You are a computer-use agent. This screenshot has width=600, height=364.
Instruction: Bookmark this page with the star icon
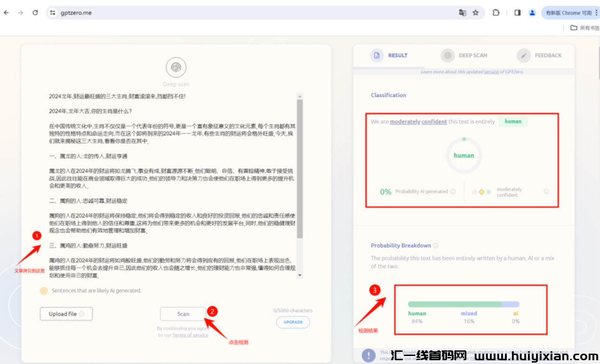click(476, 13)
